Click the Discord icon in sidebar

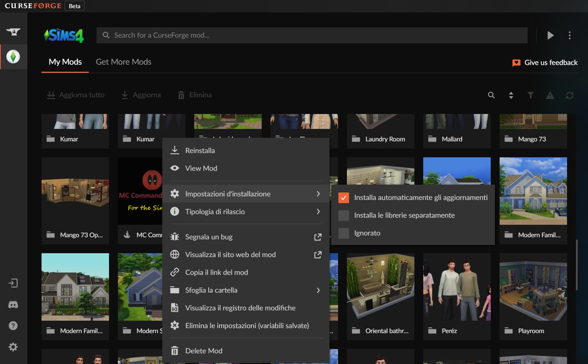tap(13, 305)
